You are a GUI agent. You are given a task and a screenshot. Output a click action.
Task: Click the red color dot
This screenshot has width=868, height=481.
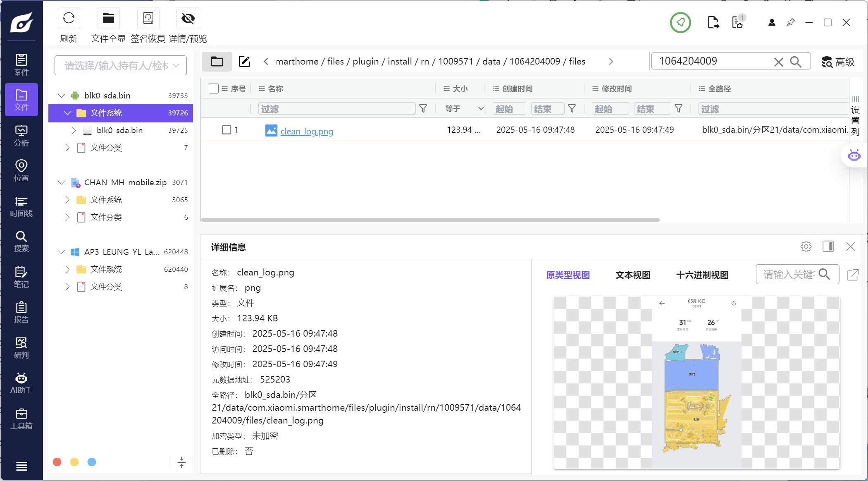click(57, 462)
